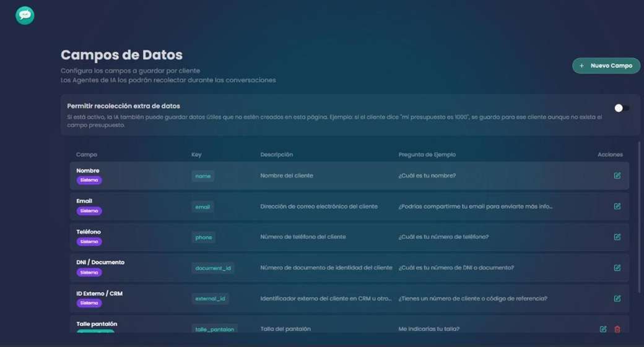Click 'Número de documento de identidad' description
Image resolution: width=644 pixels, height=347 pixels.
point(326,267)
